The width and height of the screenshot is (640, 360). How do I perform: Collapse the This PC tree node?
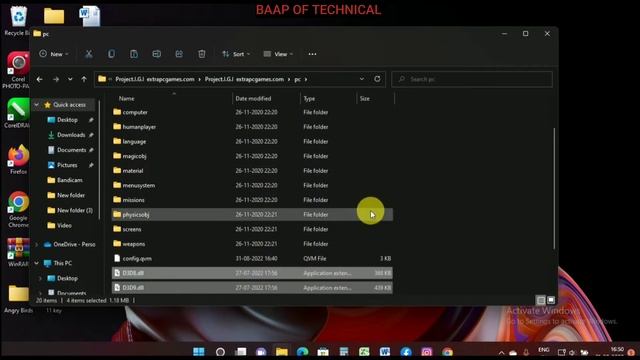point(36,263)
